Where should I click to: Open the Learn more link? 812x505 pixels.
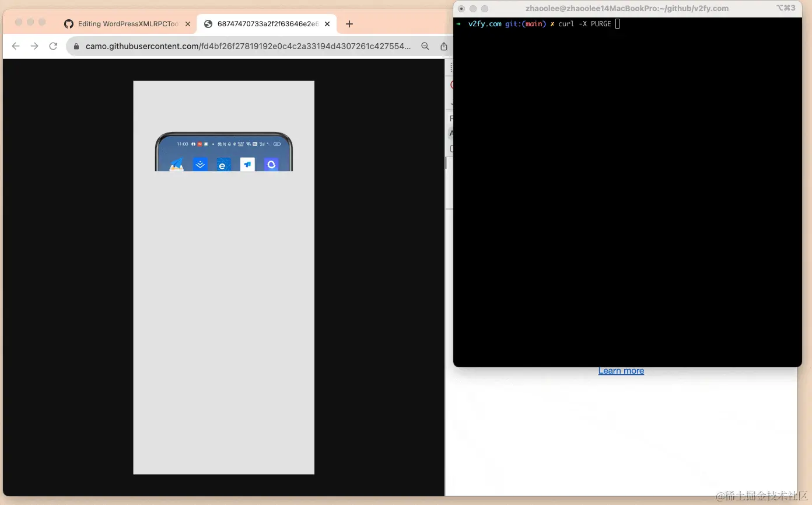click(x=621, y=371)
